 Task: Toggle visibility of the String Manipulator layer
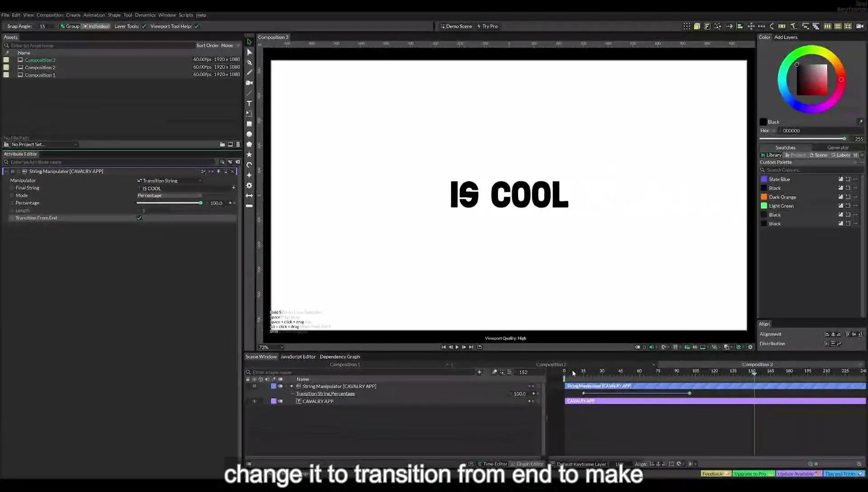(x=255, y=387)
